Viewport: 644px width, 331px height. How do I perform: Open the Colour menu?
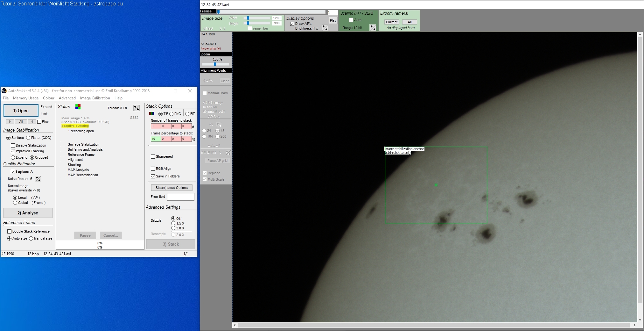(x=49, y=98)
